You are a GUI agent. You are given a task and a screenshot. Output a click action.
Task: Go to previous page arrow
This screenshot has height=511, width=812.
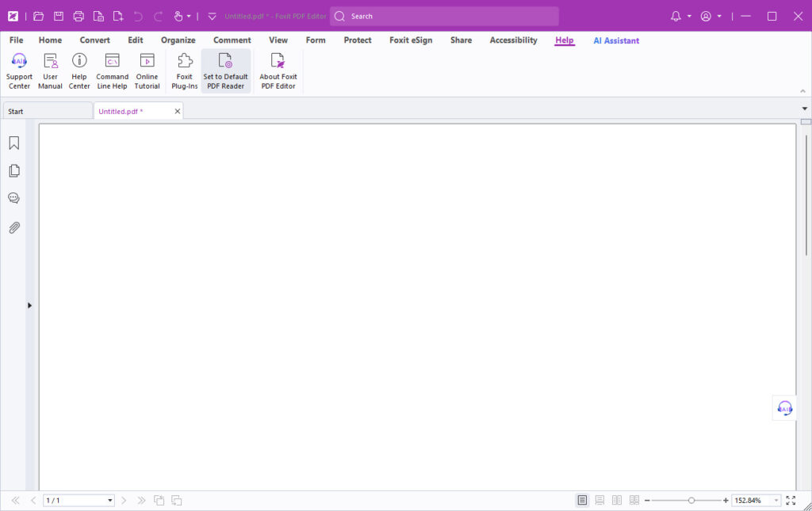click(x=33, y=500)
